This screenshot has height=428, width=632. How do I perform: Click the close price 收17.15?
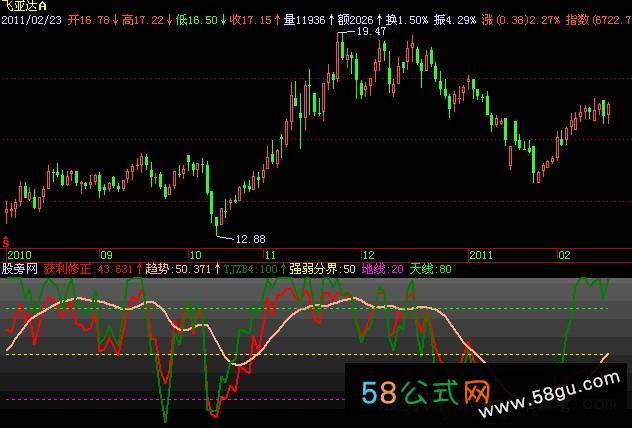[x=251, y=20]
